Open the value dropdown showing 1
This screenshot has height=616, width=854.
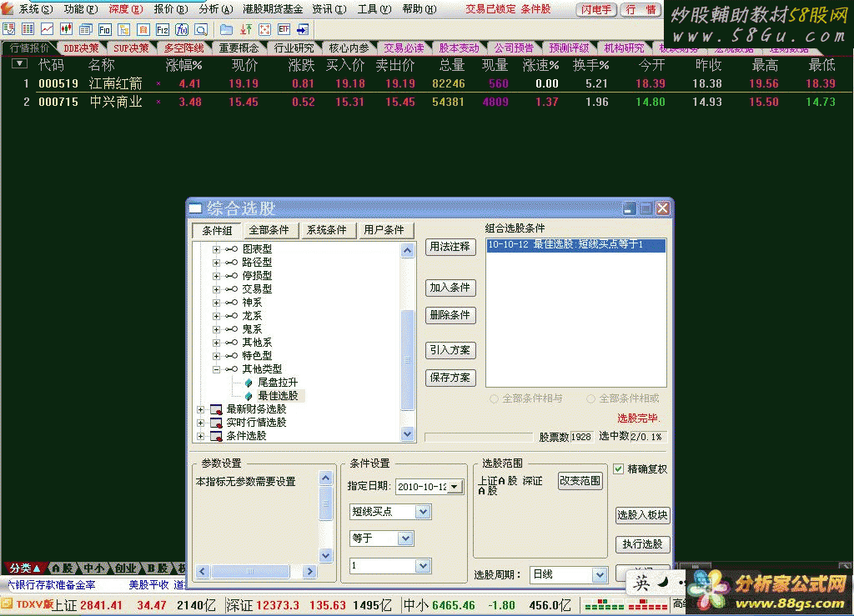[x=423, y=565]
